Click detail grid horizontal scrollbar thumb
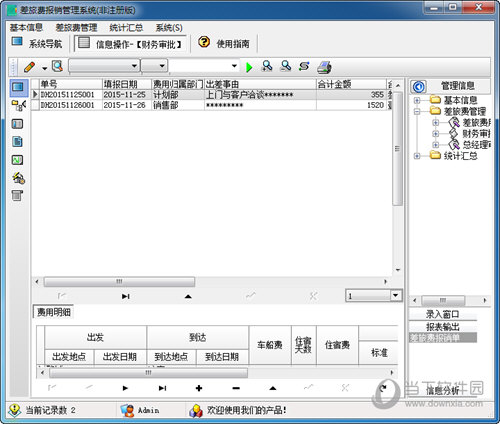 148,373
